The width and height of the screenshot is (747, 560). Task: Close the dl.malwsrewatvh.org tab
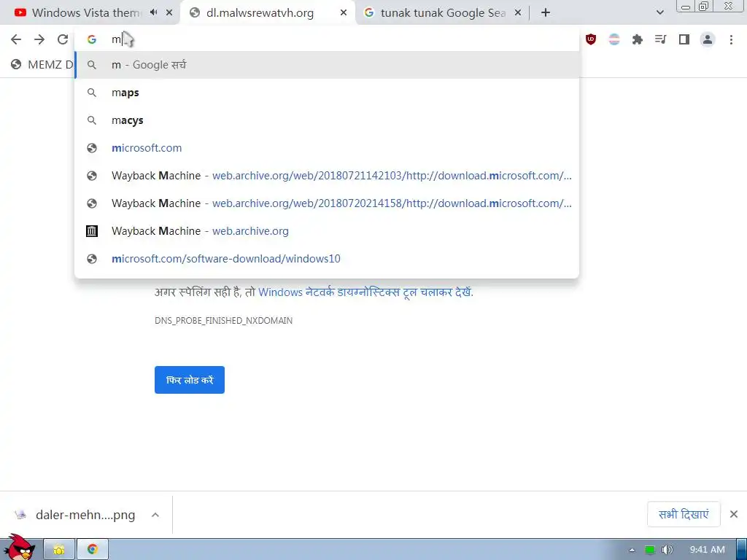point(344,13)
